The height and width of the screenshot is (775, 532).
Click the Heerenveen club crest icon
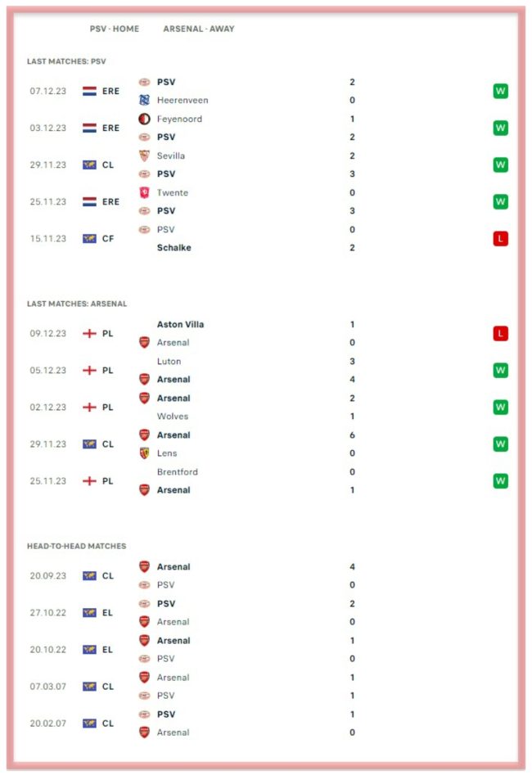144,101
